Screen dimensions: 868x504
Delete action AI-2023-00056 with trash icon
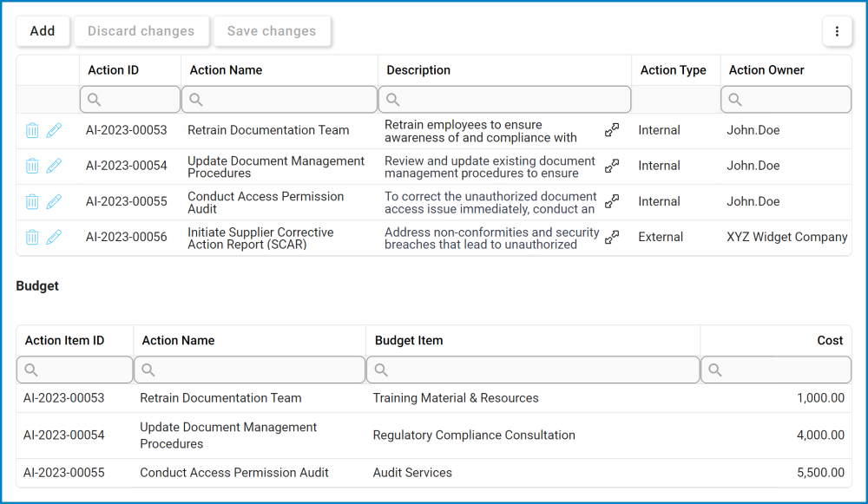coord(32,237)
